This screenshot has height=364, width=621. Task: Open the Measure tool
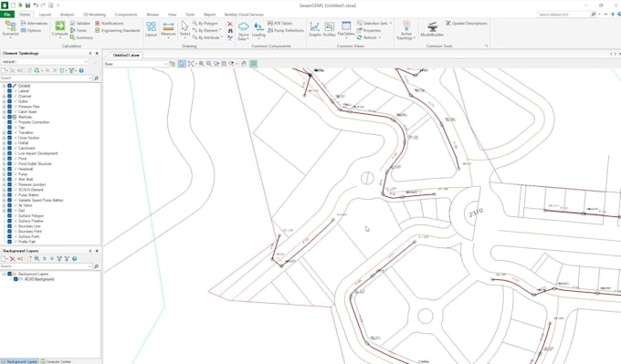click(168, 29)
